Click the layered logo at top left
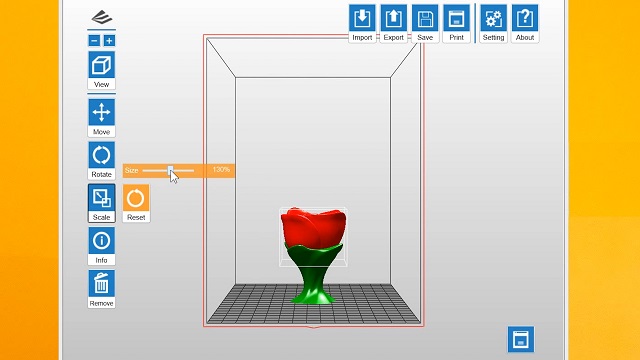 pos(102,18)
